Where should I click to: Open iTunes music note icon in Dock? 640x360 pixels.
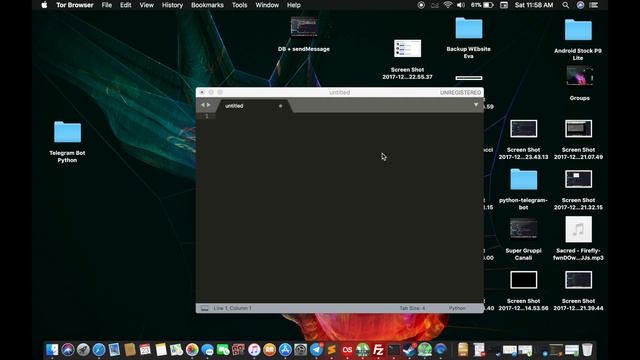pos(254,350)
